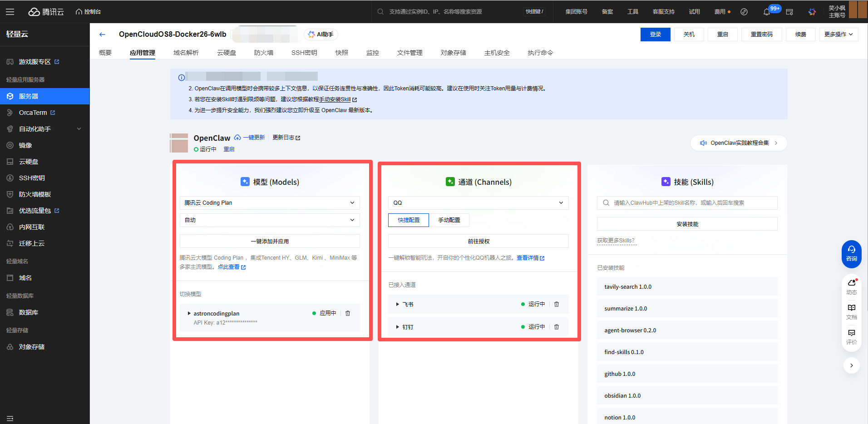Switch to the 快照 tab
Viewport: 868px width, 424px height.
point(342,53)
